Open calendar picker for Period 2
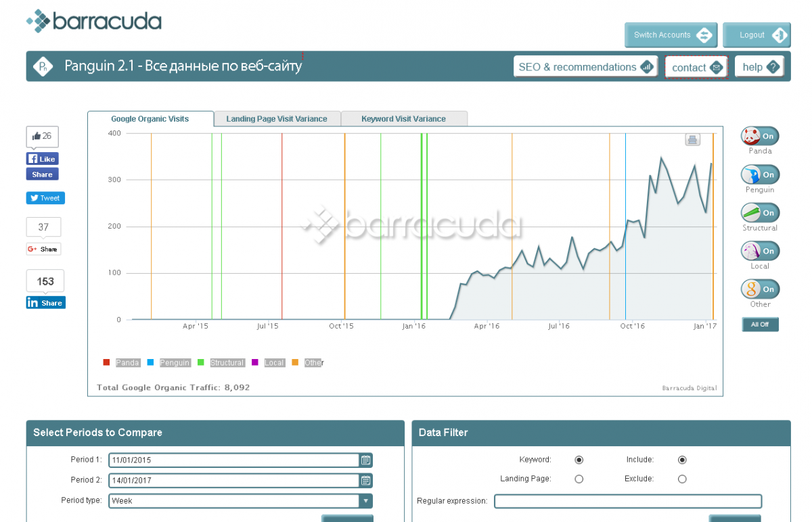The height and width of the screenshot is (522, 812). [365, 481]
